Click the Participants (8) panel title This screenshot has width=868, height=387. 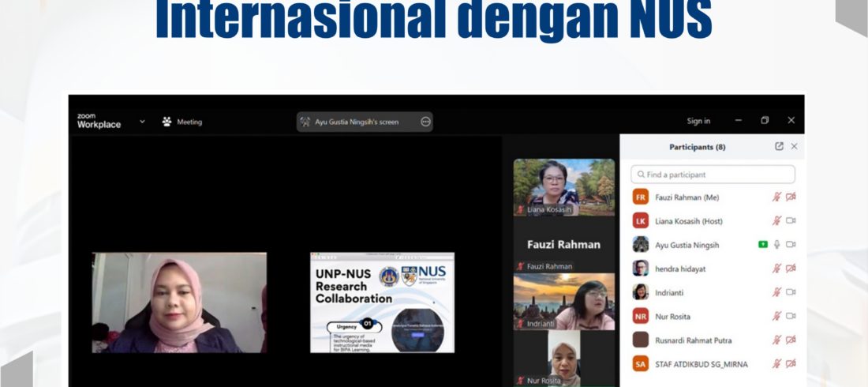(697, 147)
